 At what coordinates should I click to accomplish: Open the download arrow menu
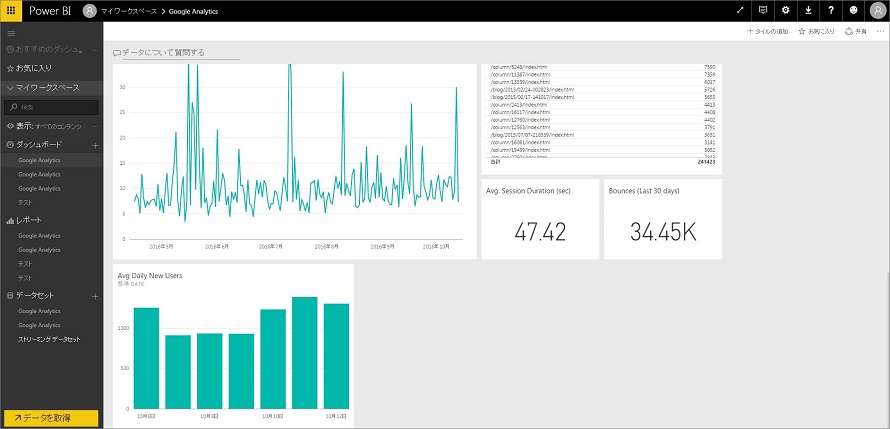point(808,11)
